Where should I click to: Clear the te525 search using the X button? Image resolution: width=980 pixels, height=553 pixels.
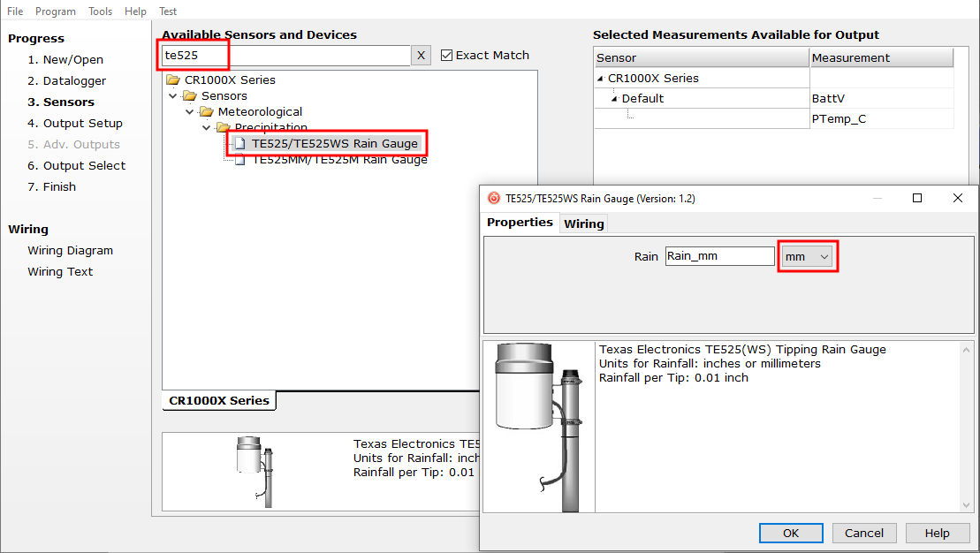[422, 55]
